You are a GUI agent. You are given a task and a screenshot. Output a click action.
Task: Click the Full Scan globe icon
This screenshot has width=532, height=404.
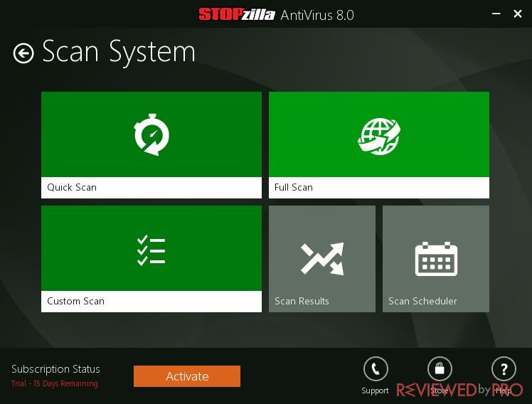pyautogui.click(x=379, y=136)
